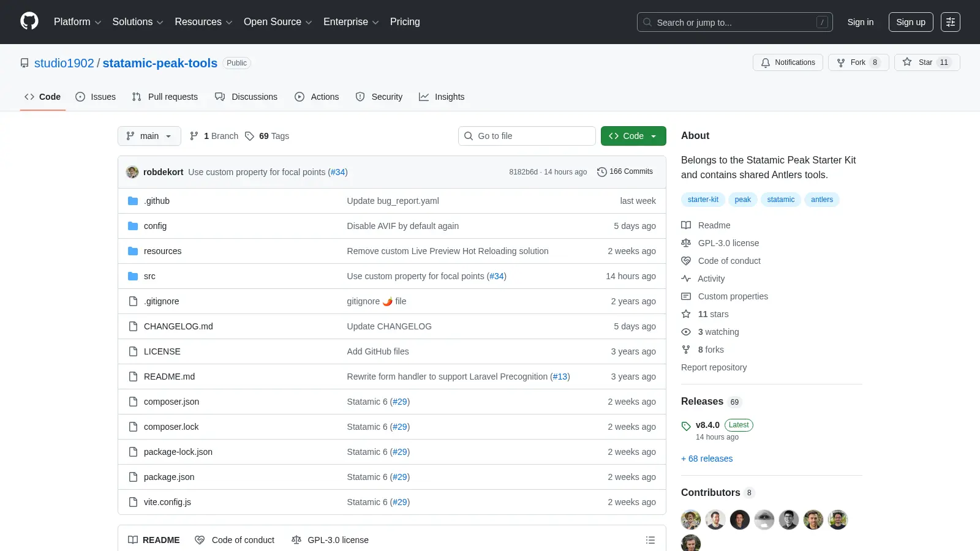Open the studio1902 owner link
The image size is (980, 551).
click(64, 63)
